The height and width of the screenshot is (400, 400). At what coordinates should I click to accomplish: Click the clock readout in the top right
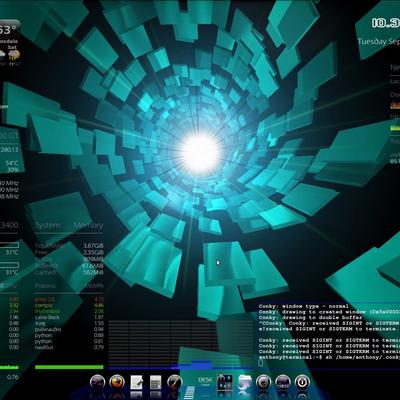click(x=386, y=23)
